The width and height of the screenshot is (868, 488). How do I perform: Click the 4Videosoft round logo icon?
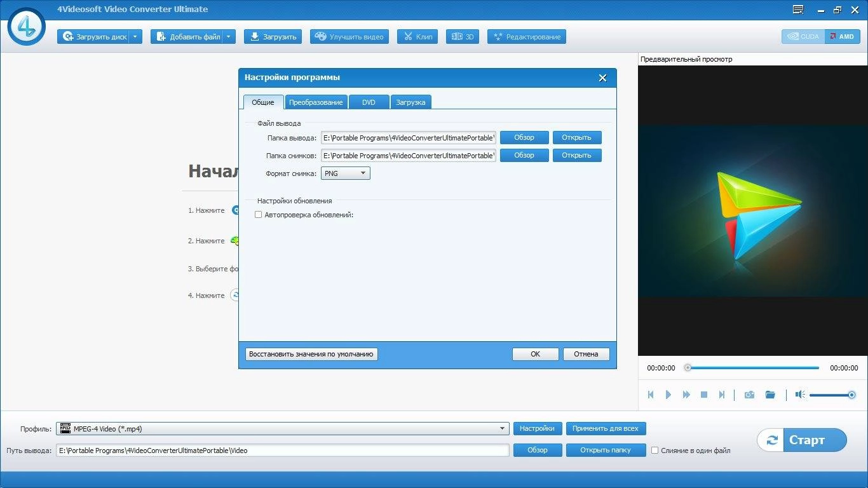26,27
